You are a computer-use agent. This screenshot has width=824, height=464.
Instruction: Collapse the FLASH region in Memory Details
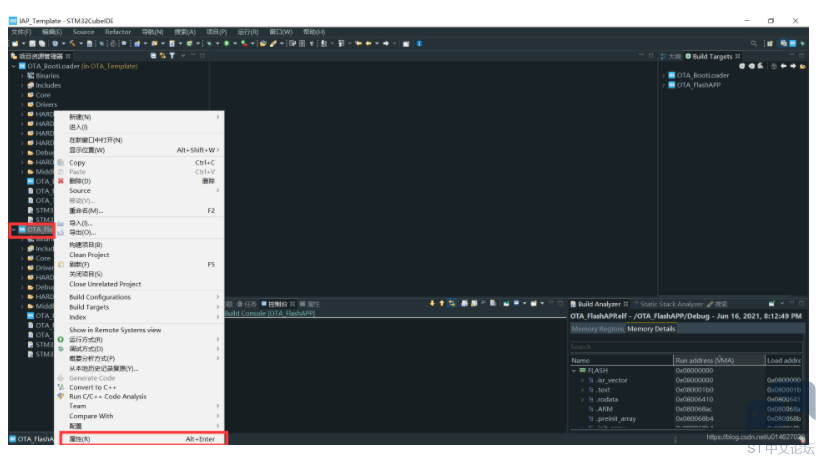(574, 370)
